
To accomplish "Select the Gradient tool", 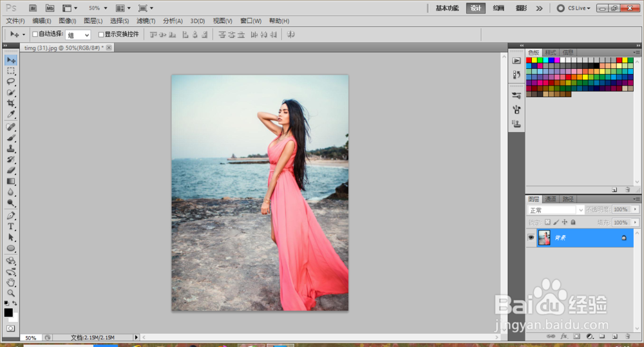I will pos(11,181).
